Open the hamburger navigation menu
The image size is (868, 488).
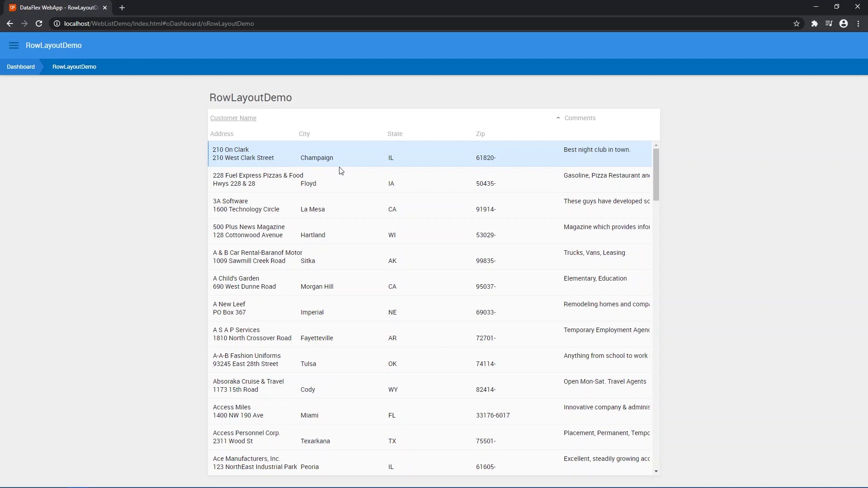[14, 45]
